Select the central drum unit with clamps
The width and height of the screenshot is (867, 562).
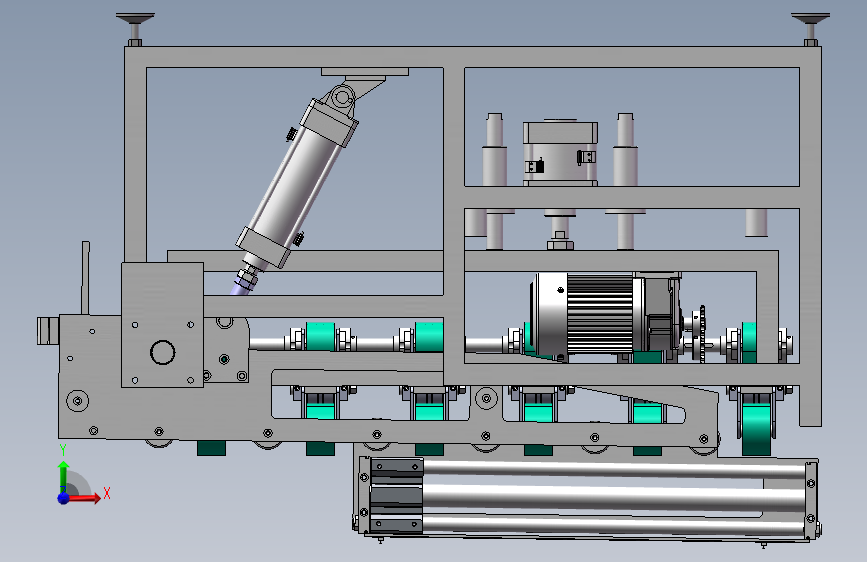pyautogui.click(x=560, y=153)
